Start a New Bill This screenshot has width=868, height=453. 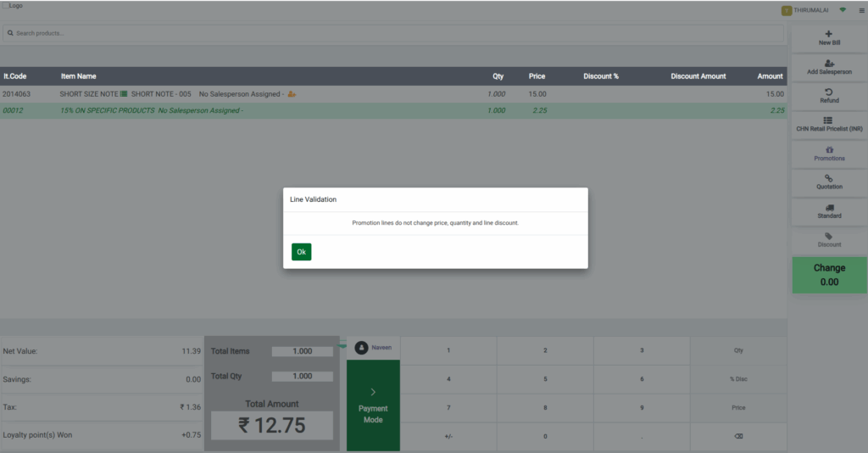(829, 38)
